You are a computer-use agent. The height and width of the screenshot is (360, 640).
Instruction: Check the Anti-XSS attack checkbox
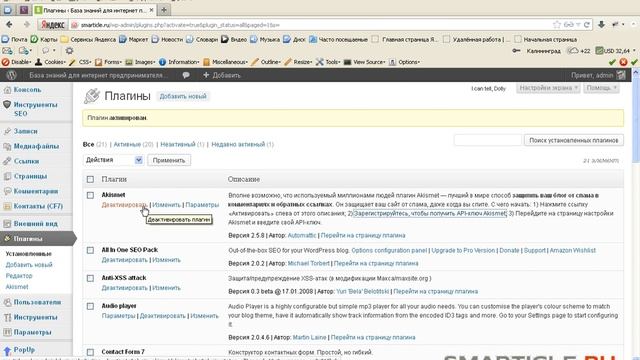[x=90, y=278]
